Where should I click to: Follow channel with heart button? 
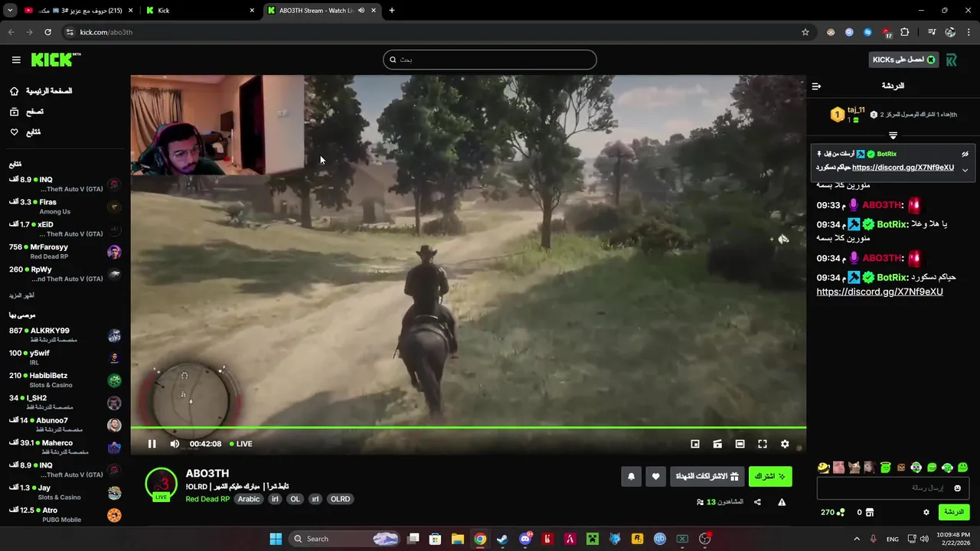[x=655, y=477]
